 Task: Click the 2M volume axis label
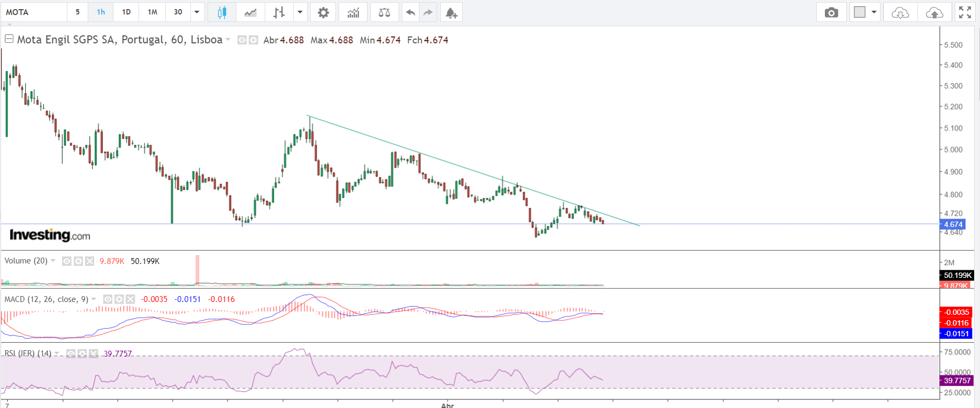[950, 262]
